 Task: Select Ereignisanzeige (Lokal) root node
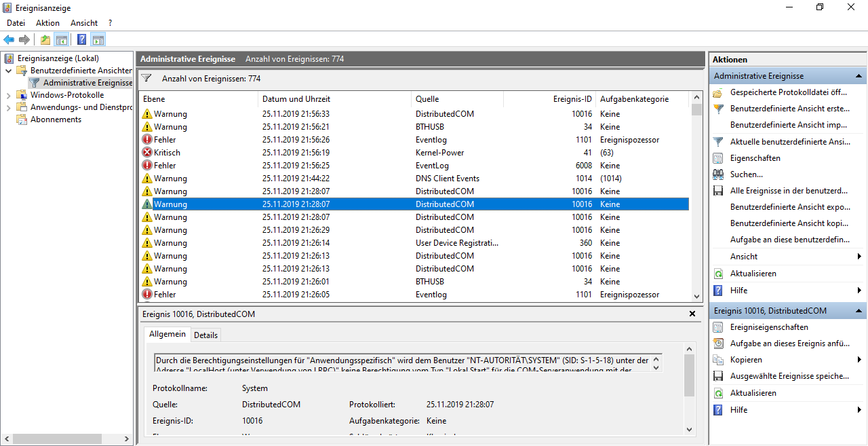coord(58,58)
